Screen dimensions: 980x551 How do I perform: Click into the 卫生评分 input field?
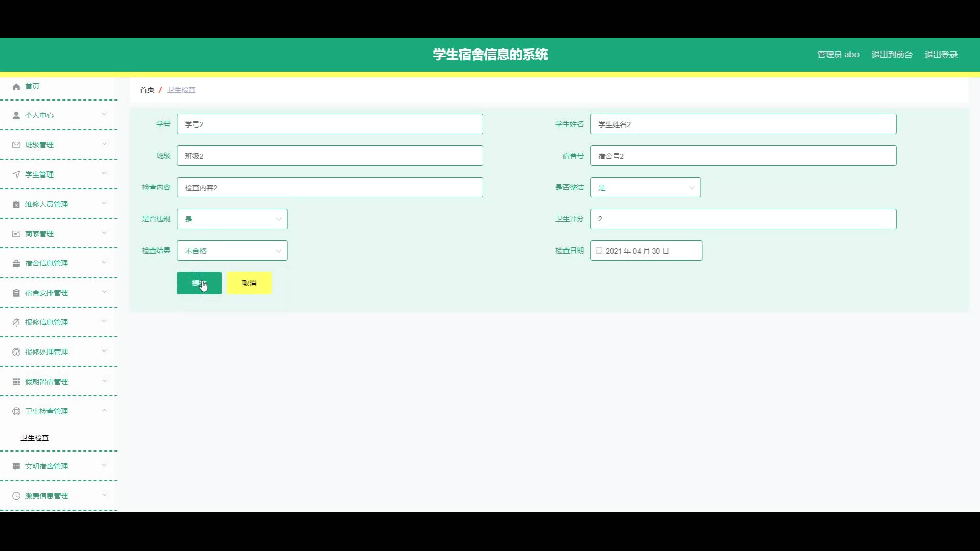[x=743, y=219]
